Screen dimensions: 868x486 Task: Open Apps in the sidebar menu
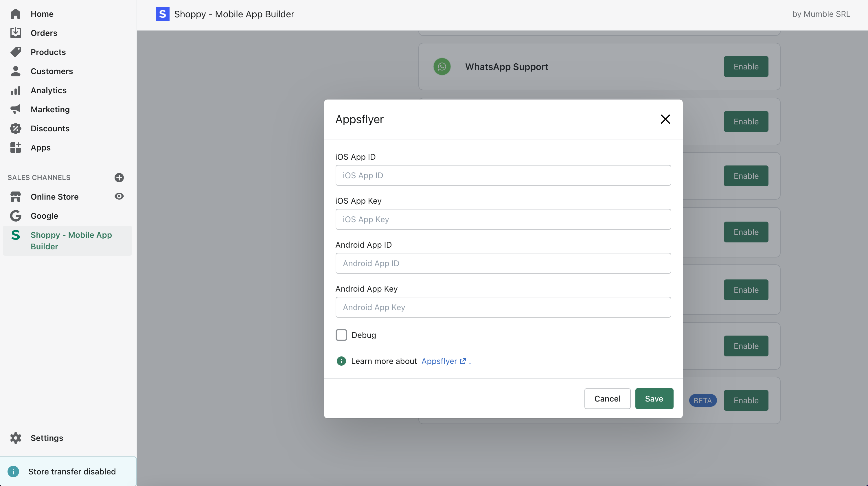(x=41, y=148)
